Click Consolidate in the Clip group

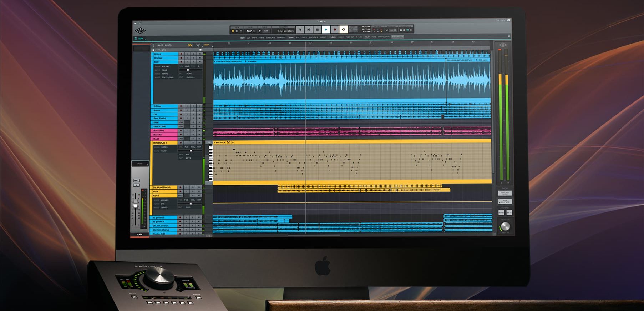[384, 37]
